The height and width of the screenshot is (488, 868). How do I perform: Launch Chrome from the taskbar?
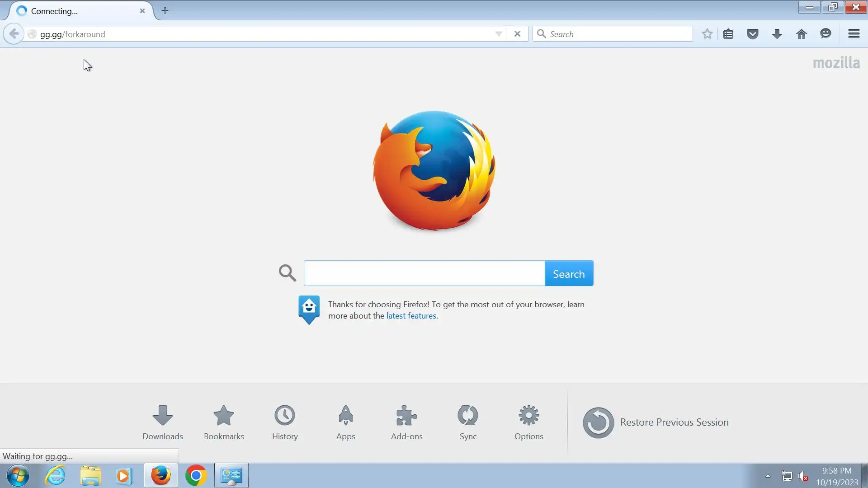coord(196,476)
